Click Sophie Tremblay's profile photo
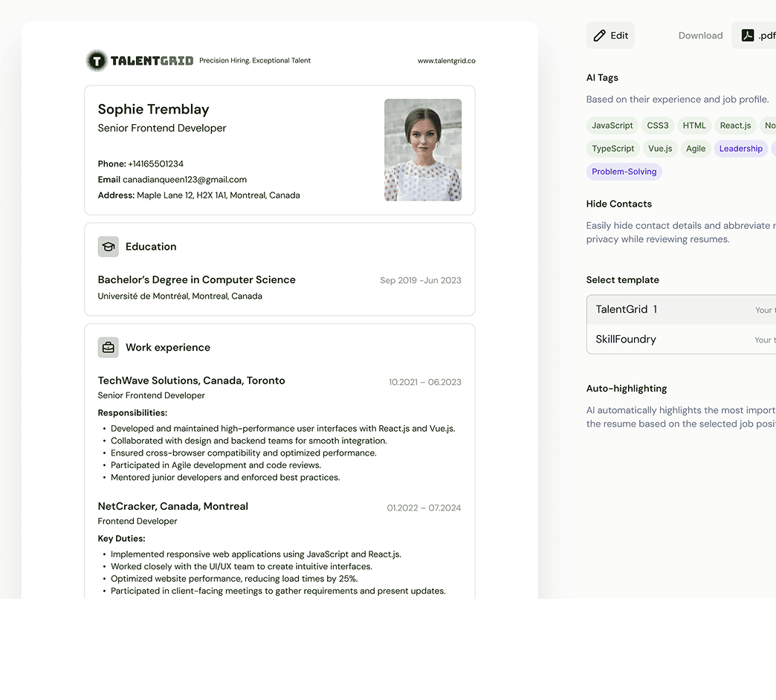 click(x=422, y=150)
